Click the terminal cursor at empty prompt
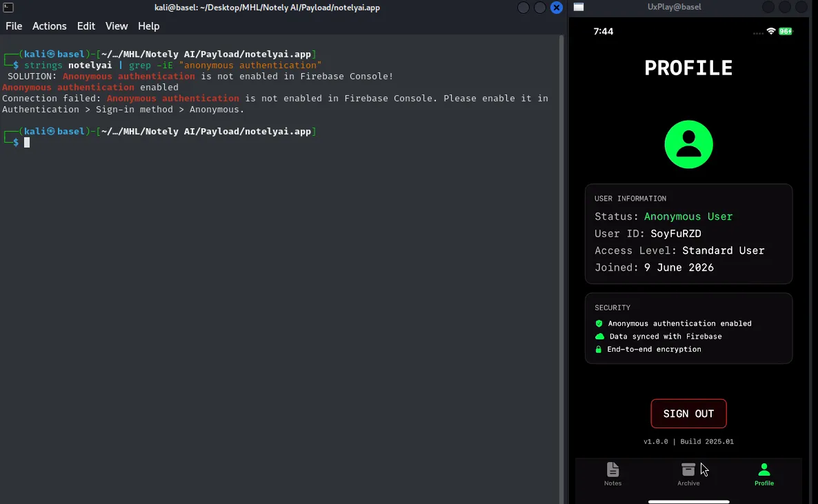This screenshot has width=818, height=504. pos(27,143)
